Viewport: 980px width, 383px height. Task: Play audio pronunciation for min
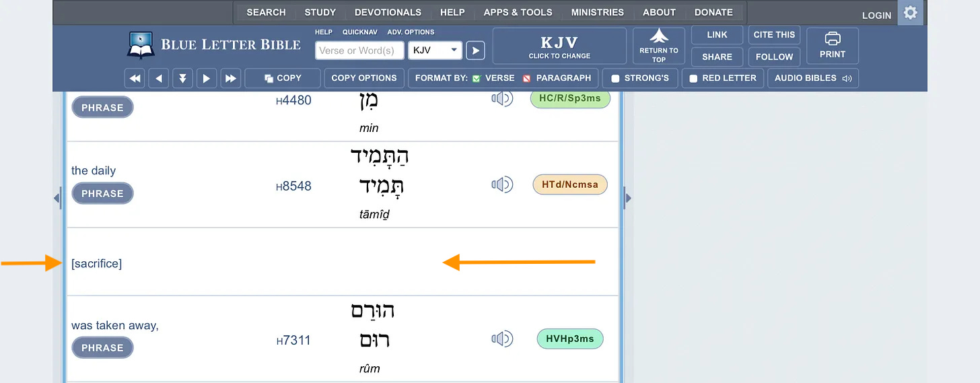point(502,99)
